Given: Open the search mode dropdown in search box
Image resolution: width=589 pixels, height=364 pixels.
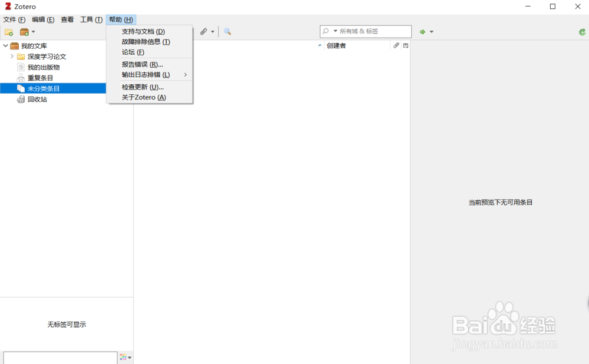Looking at the screenshot, I should (x=336, y=31).
